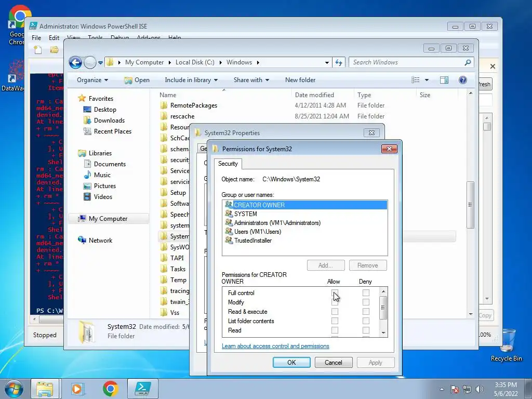Tick Deny checkbox for Full control

click(x=366, y=293)
